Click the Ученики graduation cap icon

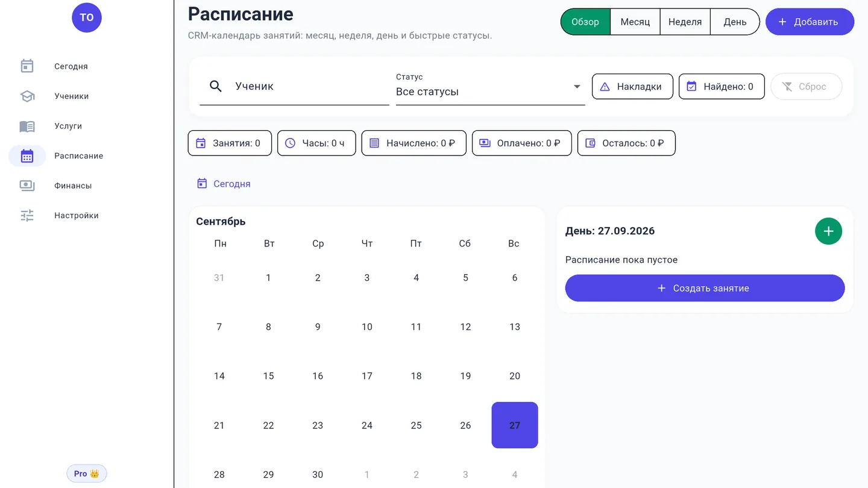tap(27, 96)
